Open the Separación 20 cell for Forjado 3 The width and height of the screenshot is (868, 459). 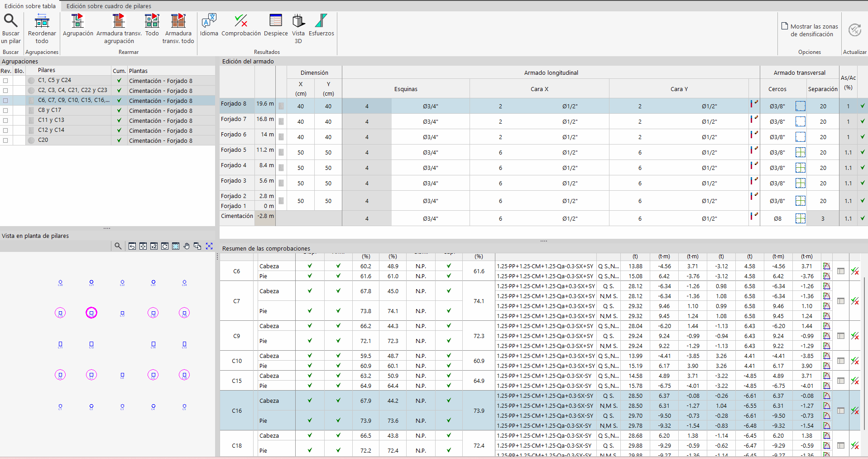pyautogui.click(x=823, y=183)
